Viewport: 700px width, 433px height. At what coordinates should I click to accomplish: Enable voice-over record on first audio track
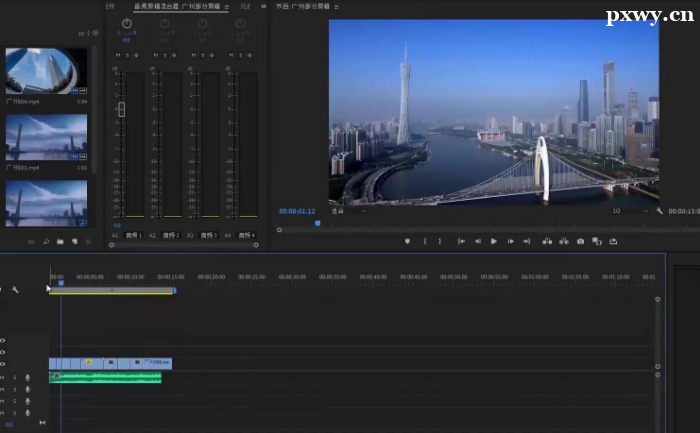pyautogui.click(x=28, y=377)
